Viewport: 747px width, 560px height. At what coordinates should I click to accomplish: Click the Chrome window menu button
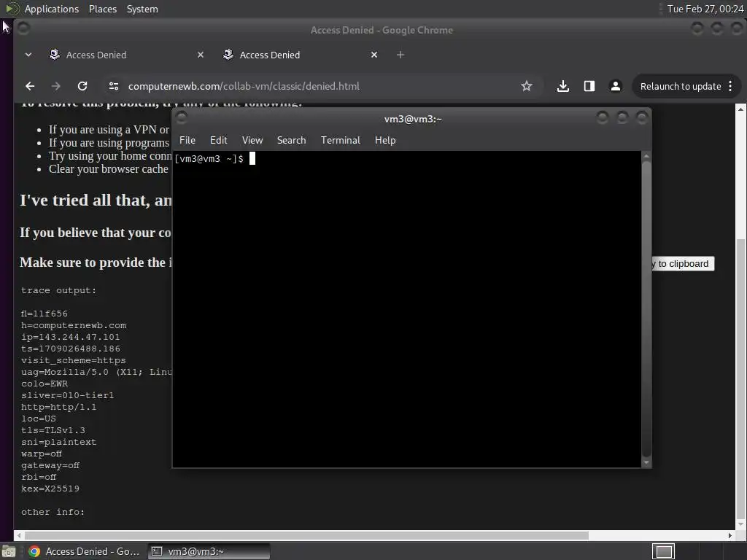pyautogui.click(x=23, y=28)
